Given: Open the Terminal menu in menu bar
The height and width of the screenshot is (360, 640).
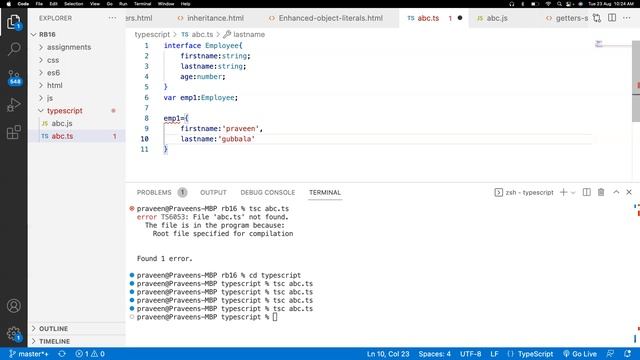Looking at the screenshot, I should [x=142, y=4].
